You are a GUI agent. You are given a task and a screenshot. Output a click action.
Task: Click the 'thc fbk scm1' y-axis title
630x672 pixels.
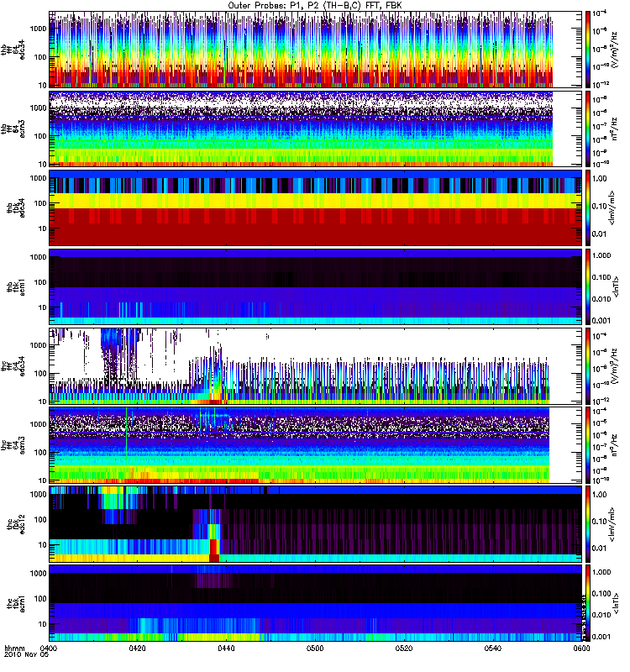pyautogui.click(x=15, y=603)
